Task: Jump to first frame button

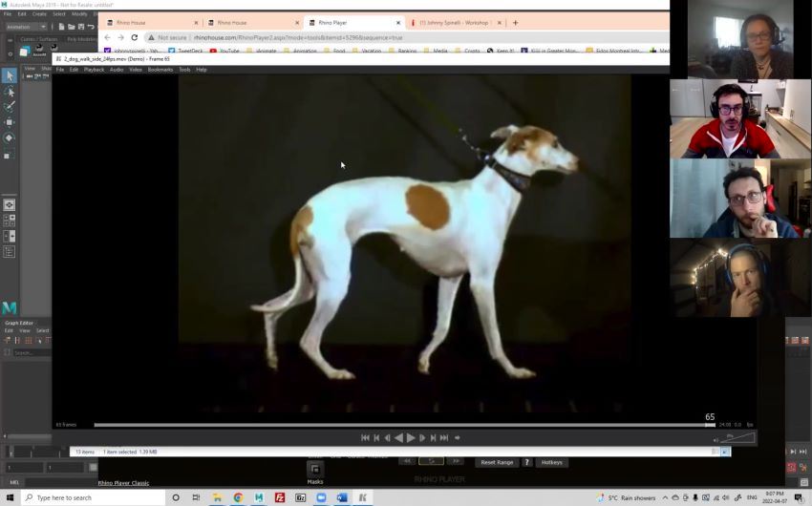Action: pyautogui.click(x=365, y=437)
